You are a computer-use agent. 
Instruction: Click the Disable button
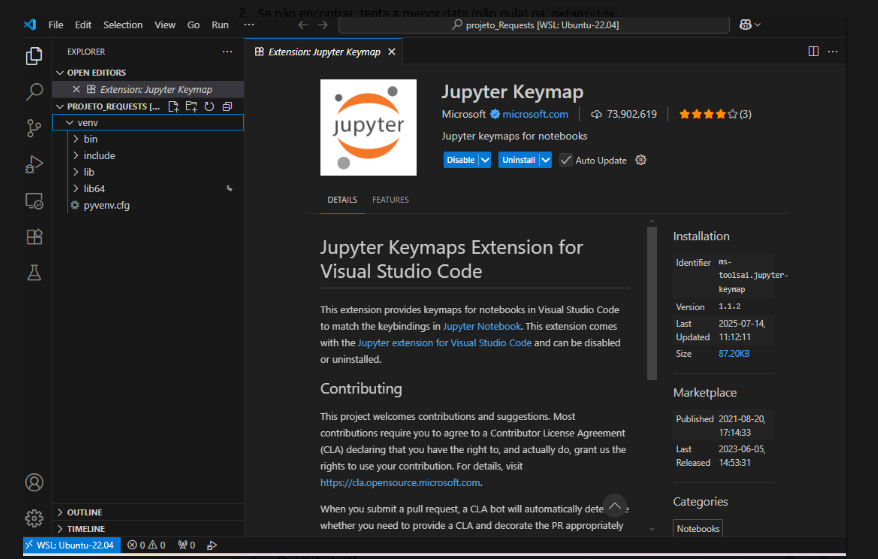click(461, 160)
